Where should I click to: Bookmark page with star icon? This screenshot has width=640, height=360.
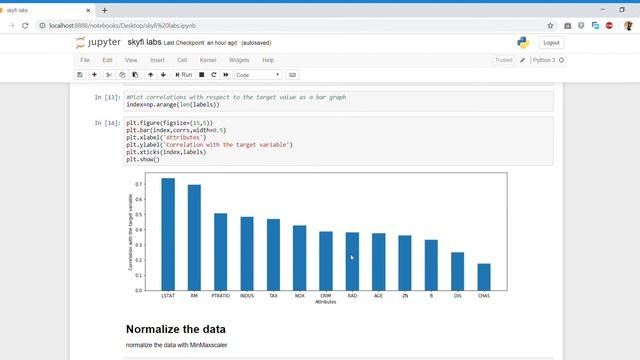550,25
